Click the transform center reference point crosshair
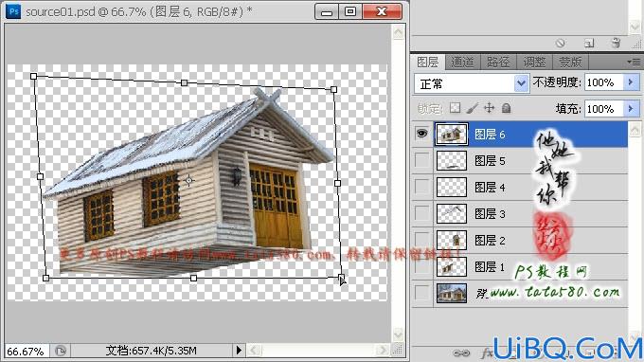The height and width of the screenshot is (362, 644). pyautogui.click(x=188, y=180)
